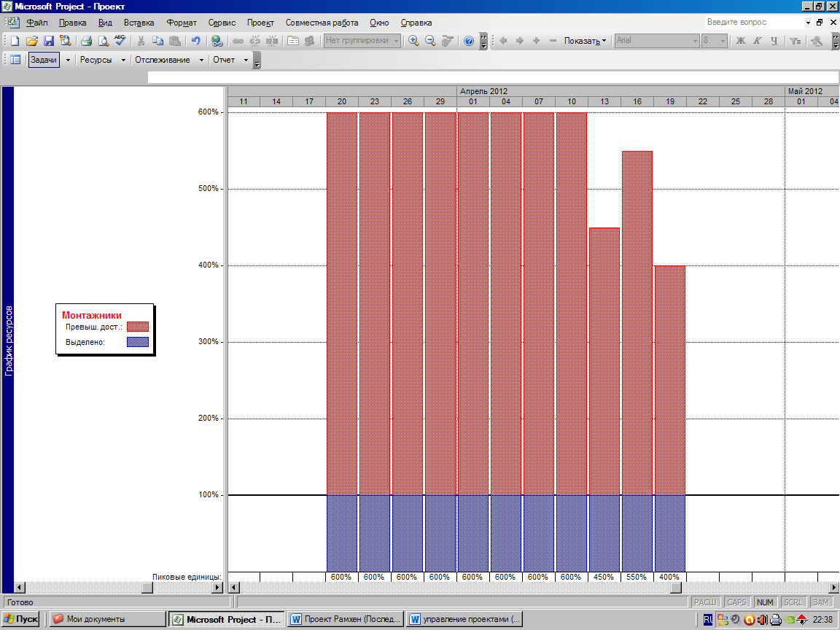Switch to Мои документы taskbar window

pos(107,619)
